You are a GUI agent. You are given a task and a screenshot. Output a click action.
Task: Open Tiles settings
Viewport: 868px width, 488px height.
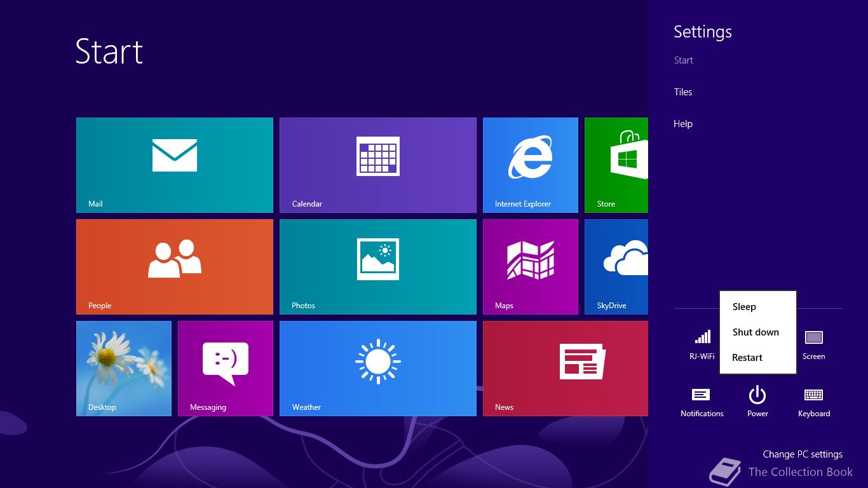683,92
